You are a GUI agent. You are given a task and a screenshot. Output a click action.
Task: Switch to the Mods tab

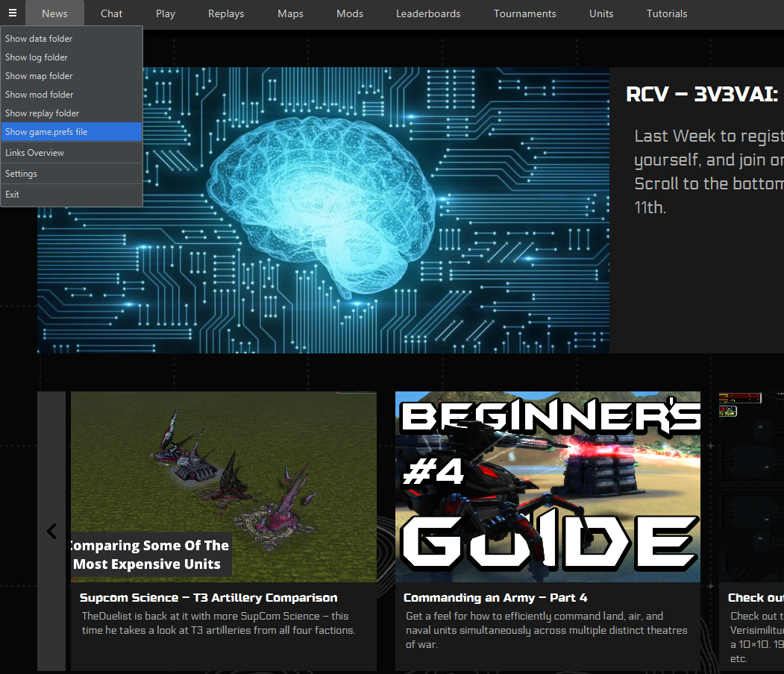point(350,13)
